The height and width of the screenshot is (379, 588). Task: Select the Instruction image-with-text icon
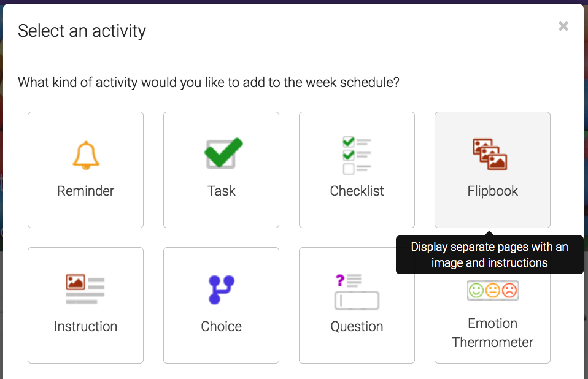(85, 289)
